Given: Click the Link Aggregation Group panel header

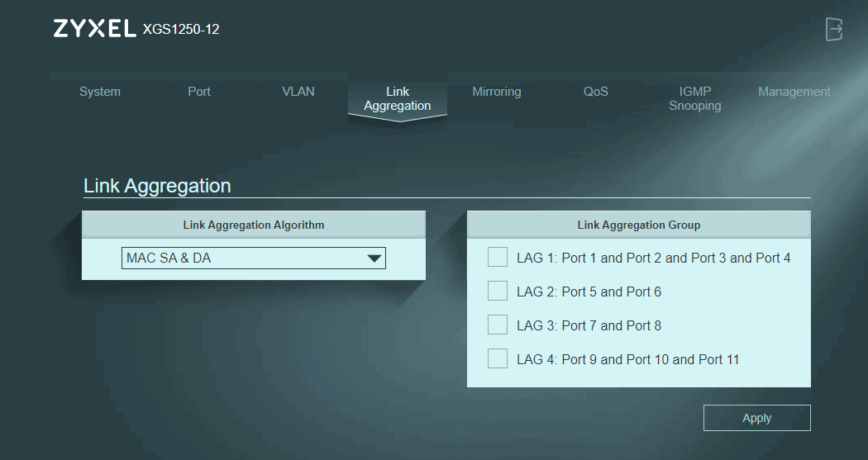Looking at the screenshot, I should [x=638, y=225].
